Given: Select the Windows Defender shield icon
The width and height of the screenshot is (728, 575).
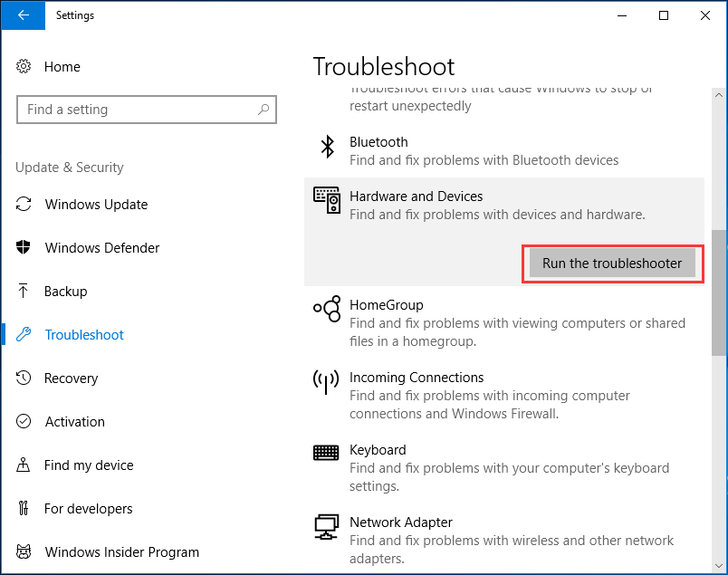Looking at the screenshot, I should point(25,248).
